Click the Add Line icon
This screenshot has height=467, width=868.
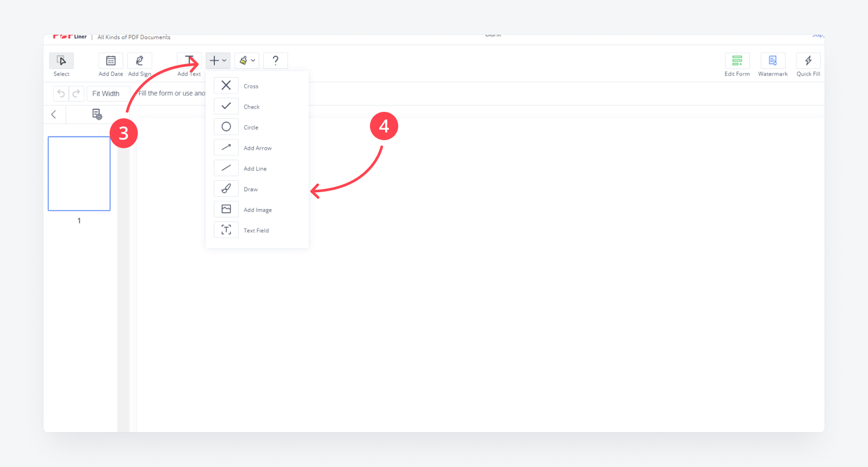[226, 168]
